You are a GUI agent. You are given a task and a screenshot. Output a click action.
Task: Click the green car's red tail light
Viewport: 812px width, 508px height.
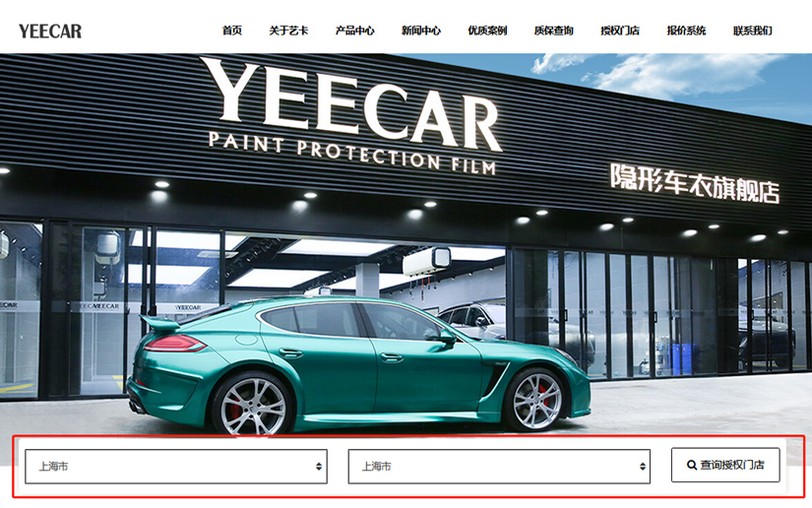175,343
